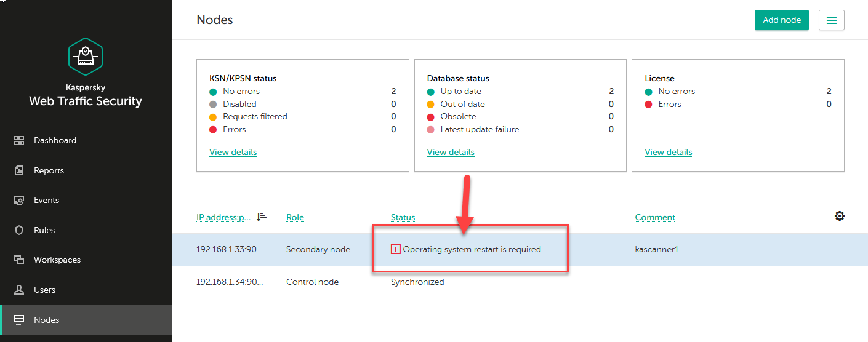This screenshot has width=868, height=342.
Task: Select the Nodes menu item
Action: pyautogui.click(x=47, y=320)
